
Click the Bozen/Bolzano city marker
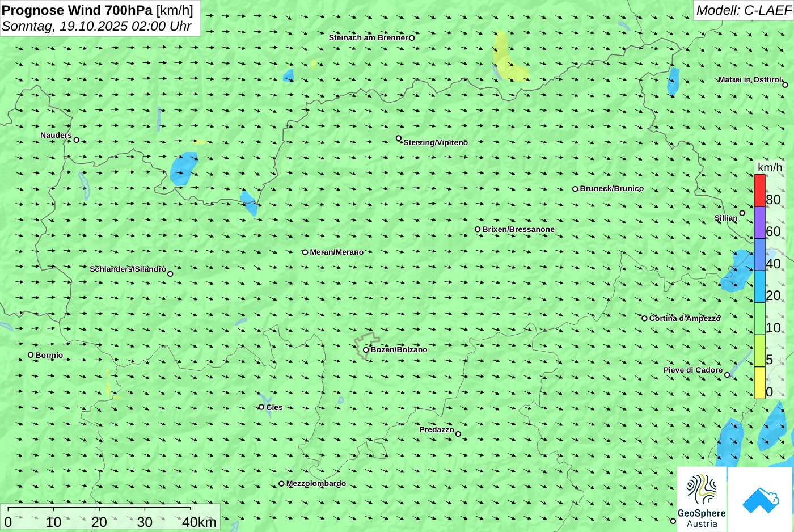[x=366, y=350]
